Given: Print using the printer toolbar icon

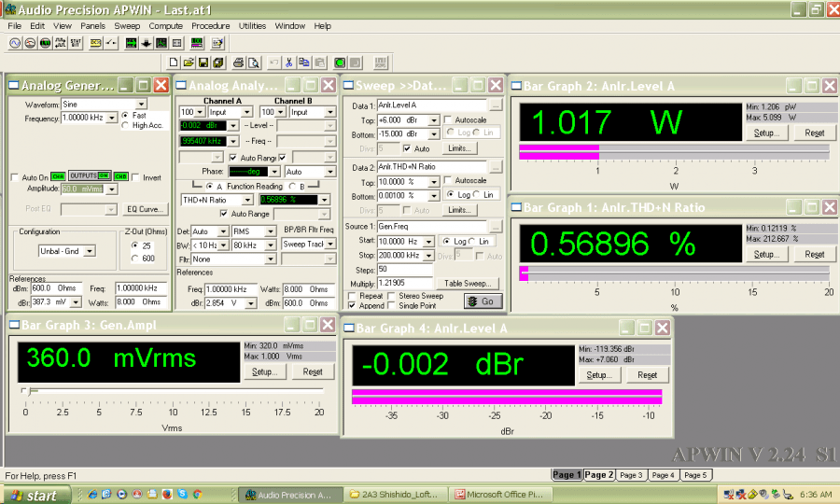Looking at the screenshot, I should pos(238,63).
